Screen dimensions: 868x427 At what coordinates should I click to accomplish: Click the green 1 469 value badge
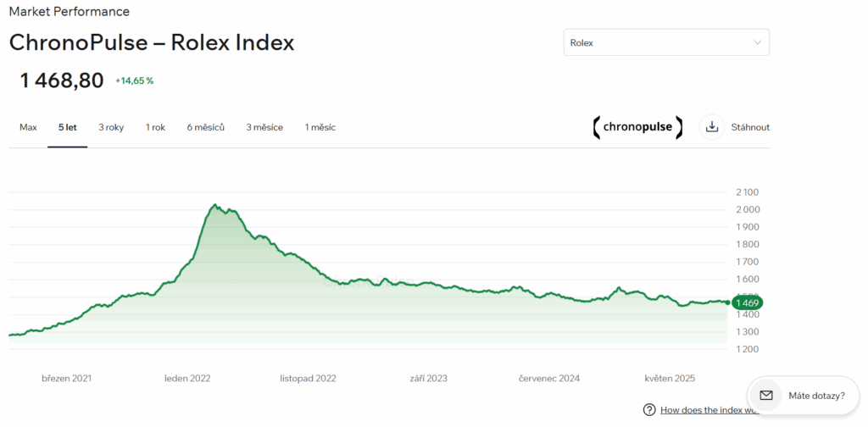point(747,302)
